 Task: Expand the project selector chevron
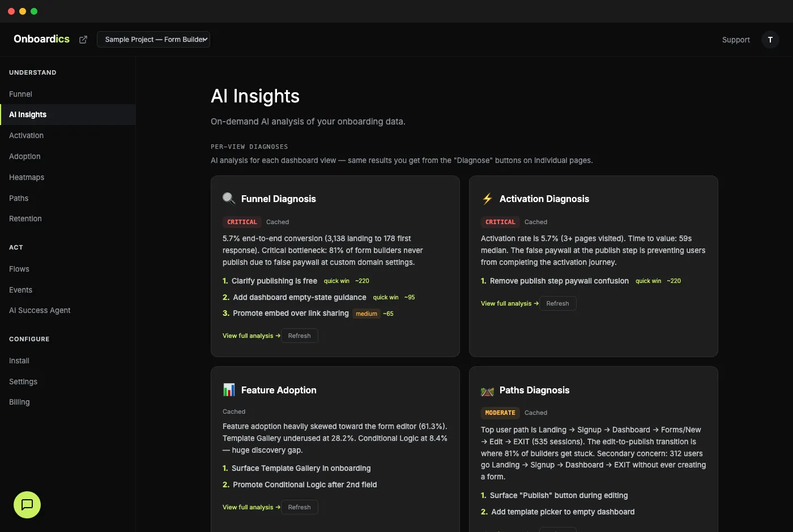tap(204, 39)
